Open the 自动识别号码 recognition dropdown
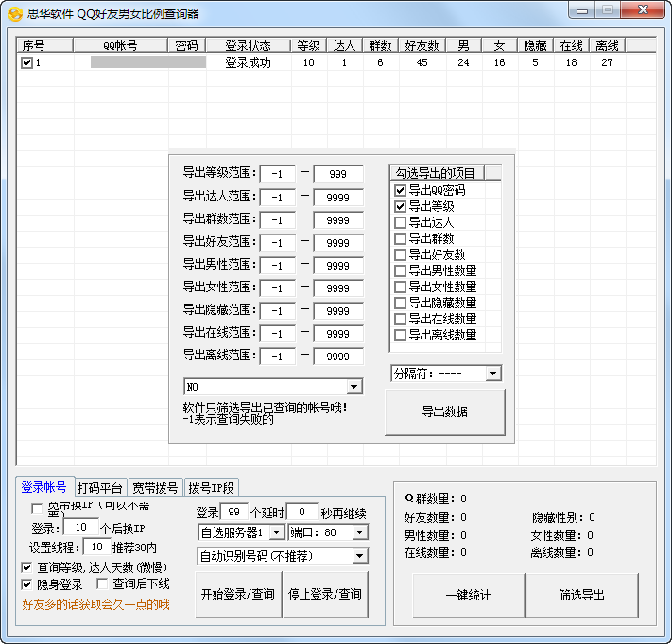 coord(359,556)
